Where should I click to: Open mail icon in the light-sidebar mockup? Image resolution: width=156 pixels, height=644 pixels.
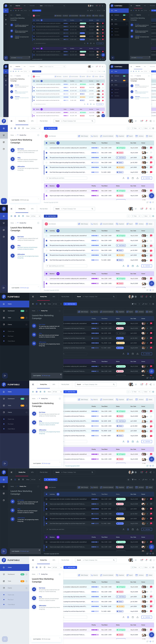tap(142, 560)
